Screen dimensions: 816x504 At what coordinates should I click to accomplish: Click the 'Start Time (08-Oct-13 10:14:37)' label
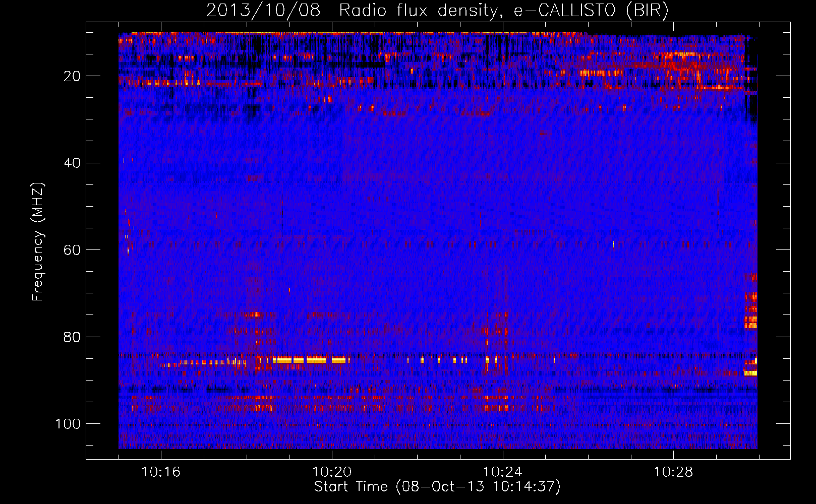pyautogui.click(x=437, y=487)
